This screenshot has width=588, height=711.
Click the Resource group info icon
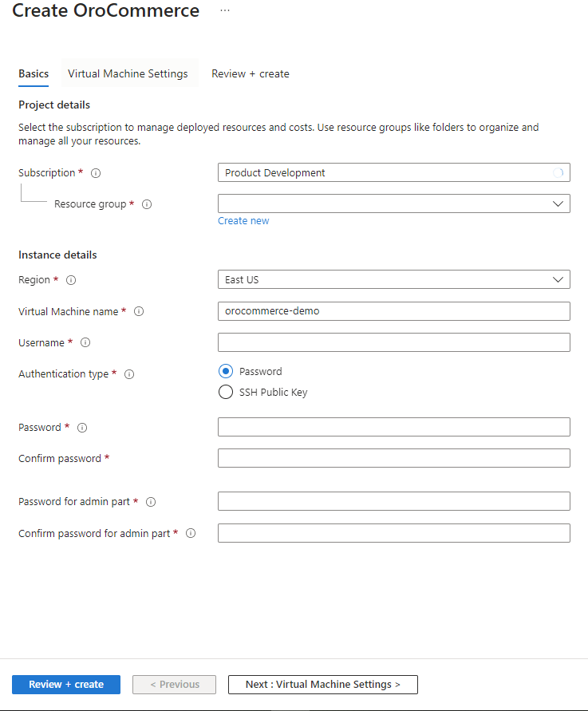(x=147, y=204)
